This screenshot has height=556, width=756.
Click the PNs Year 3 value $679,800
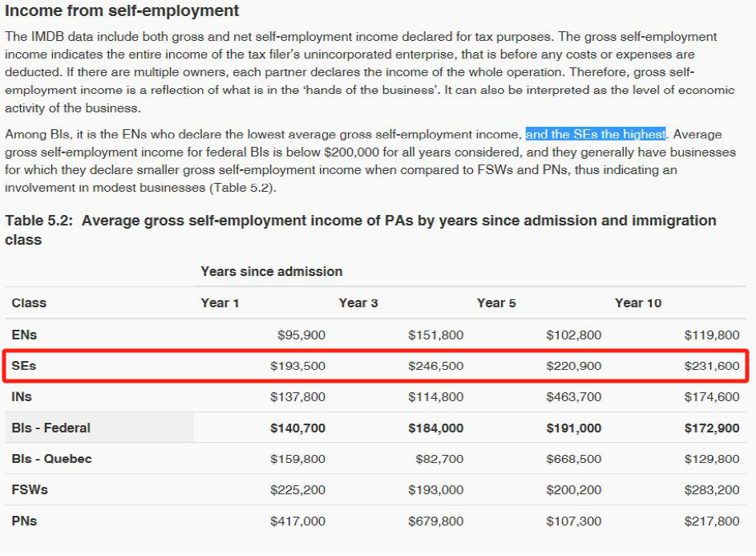coord(435,521)
